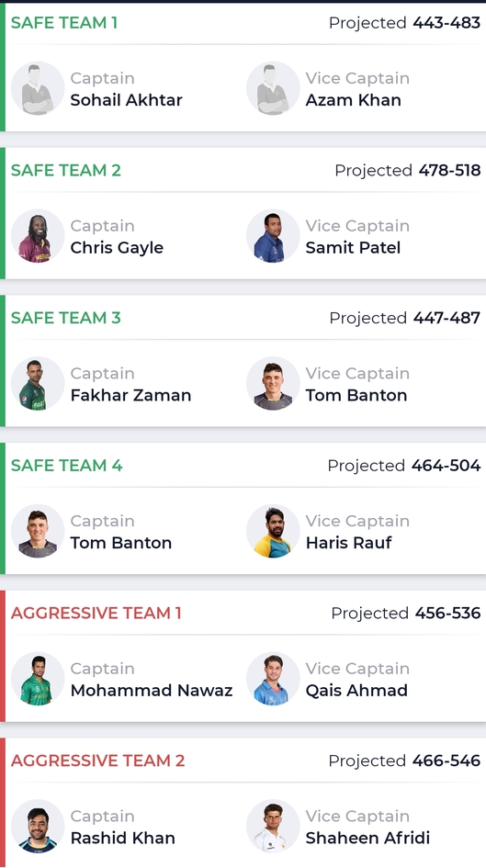Tap Shaheen Afridi's player photo

pos(273,826)
